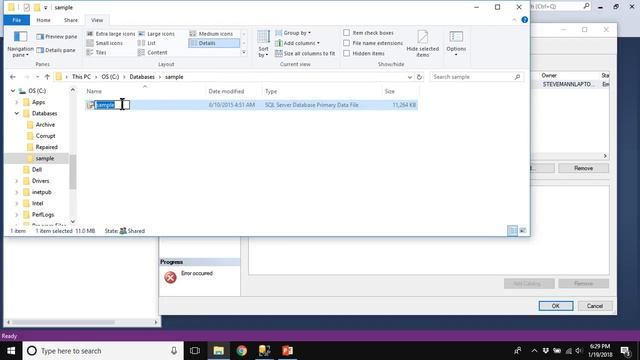This screenshot has height=360, width=640.
Task: Expand the Apps folder node
Action: [x=17, y=102]
